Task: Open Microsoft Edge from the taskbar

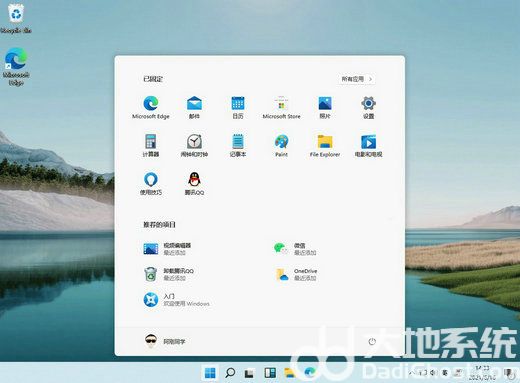Action: click(310, 372)
